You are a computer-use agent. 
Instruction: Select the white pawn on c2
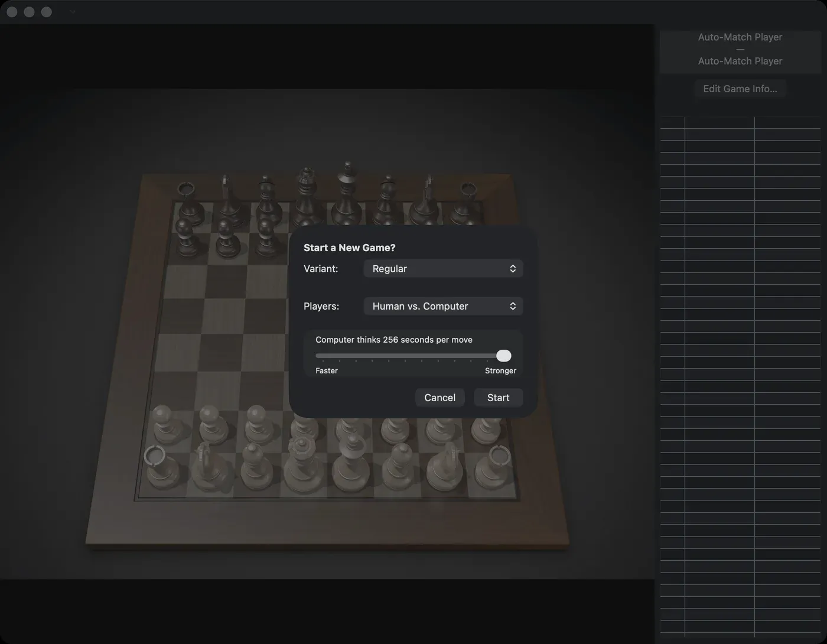[258, 424]
